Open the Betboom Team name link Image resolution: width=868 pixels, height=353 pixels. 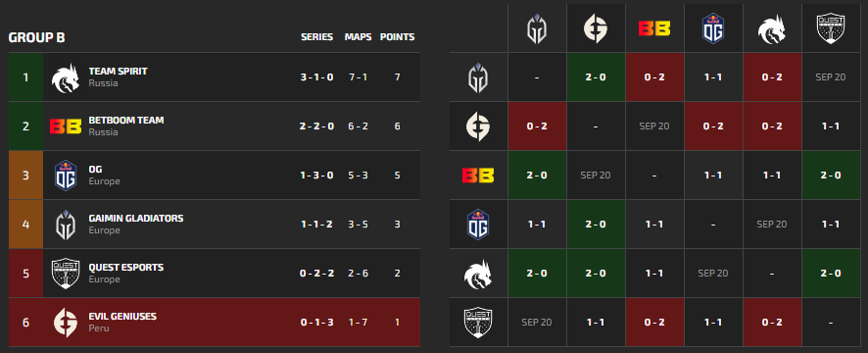coord(126,121)
